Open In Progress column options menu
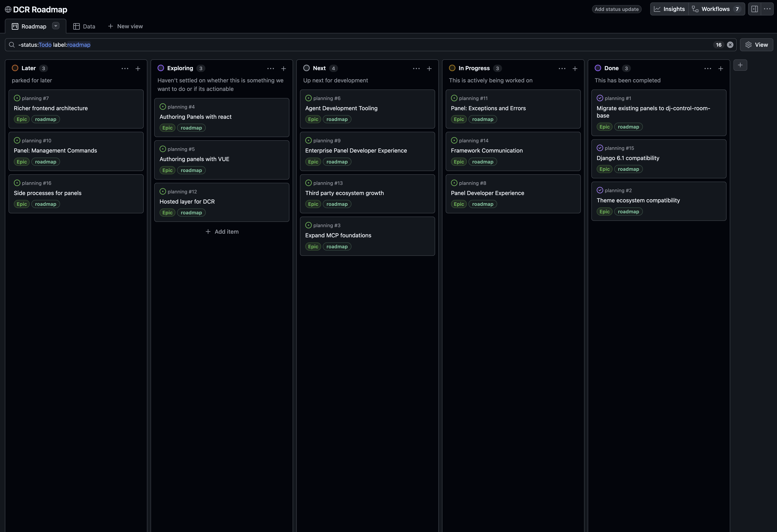The height and width of the screenshot is (532, 777). click(562, 69)
